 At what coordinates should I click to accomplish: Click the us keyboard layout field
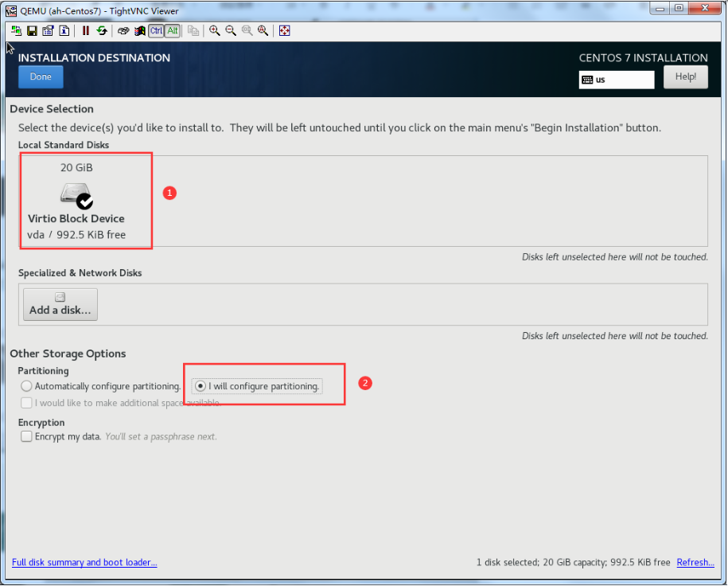coord(617,80)
